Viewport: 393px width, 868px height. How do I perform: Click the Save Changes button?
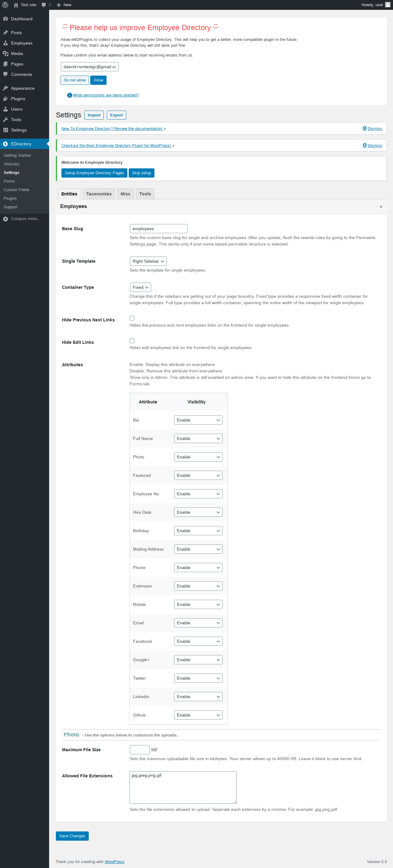[x=72, y=836]
